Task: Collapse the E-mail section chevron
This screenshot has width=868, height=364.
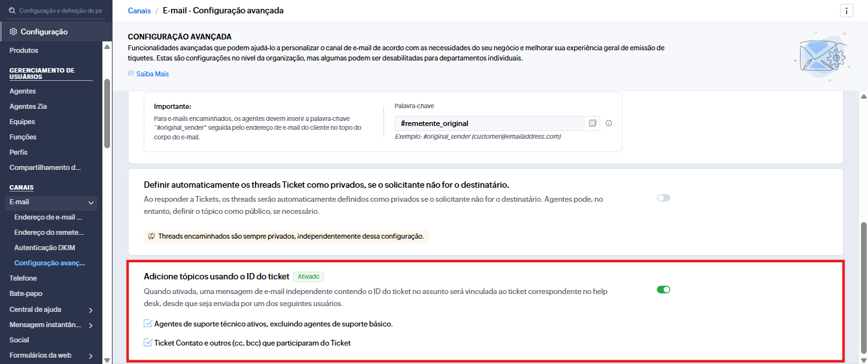Action: point(91,202)
